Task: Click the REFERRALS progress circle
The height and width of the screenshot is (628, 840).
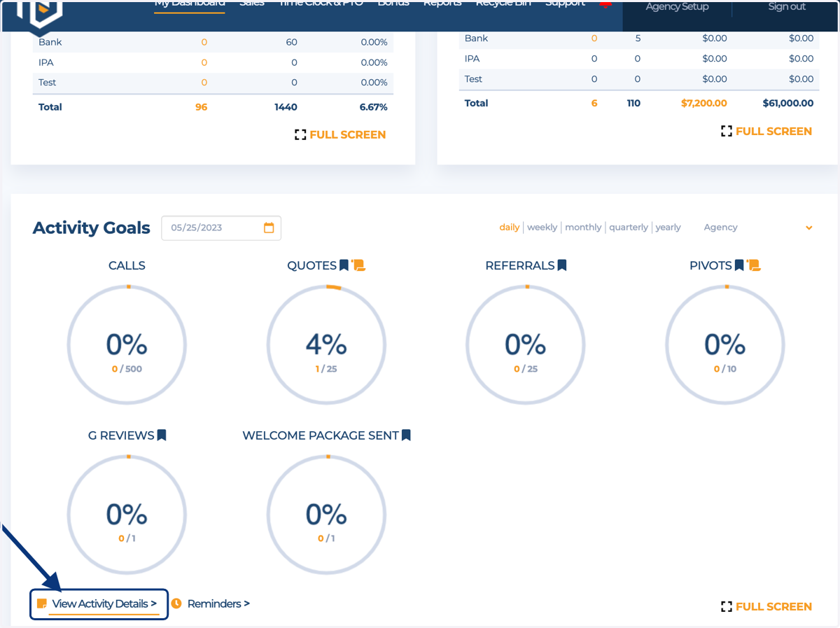Action: coord(526,344)
